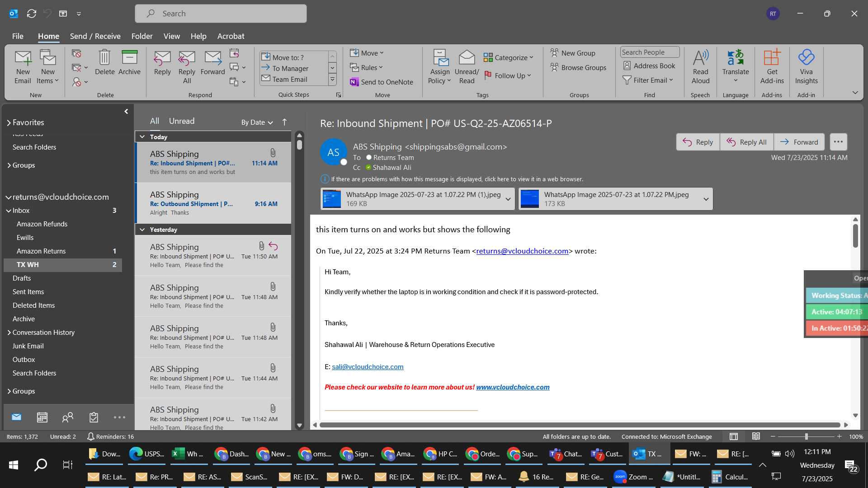The height and width of the screenshot is (488, 868).
Task: Expand the ribbon options chevron
Action: (x=855, y=93)
